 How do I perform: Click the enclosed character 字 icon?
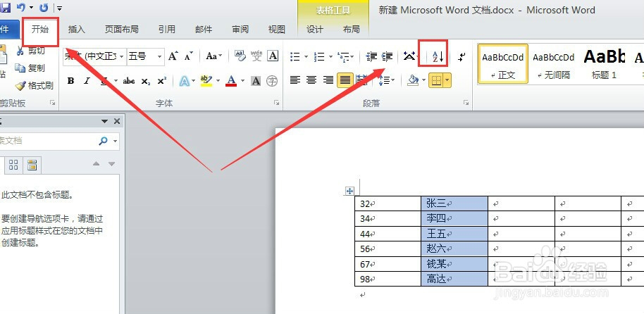click(x=272, y=81)
